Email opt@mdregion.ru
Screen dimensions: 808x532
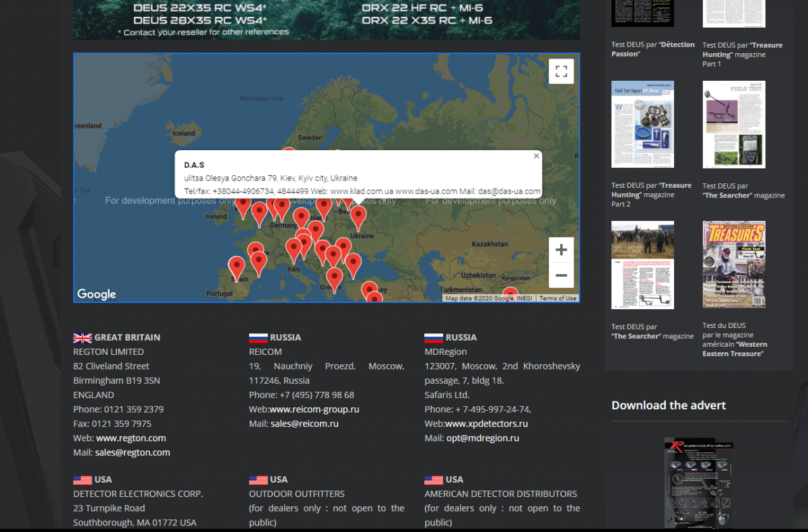482,438
